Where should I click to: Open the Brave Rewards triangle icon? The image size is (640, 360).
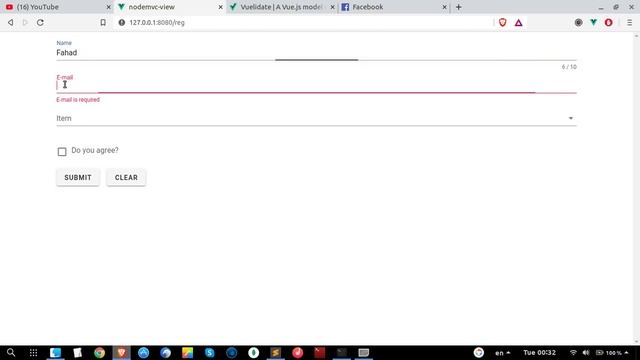pos(518,23)
